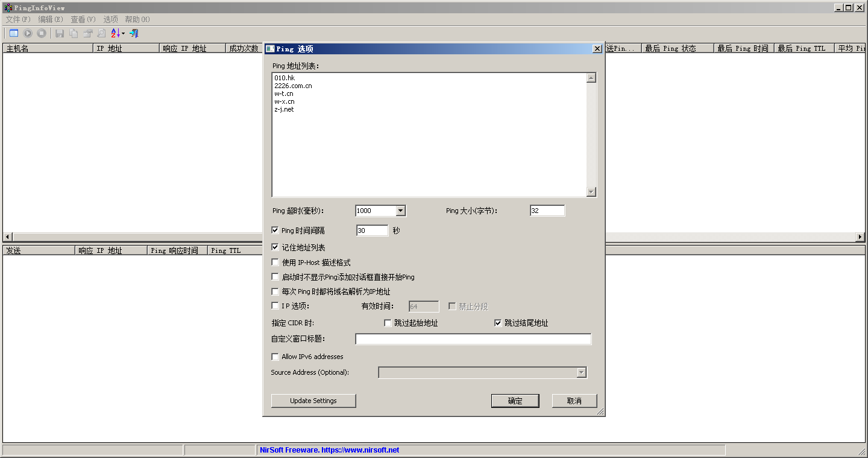This screenshot has height=458, width=868.
Task: Click the Resume Ping play icon
Action: coord(28,33)
